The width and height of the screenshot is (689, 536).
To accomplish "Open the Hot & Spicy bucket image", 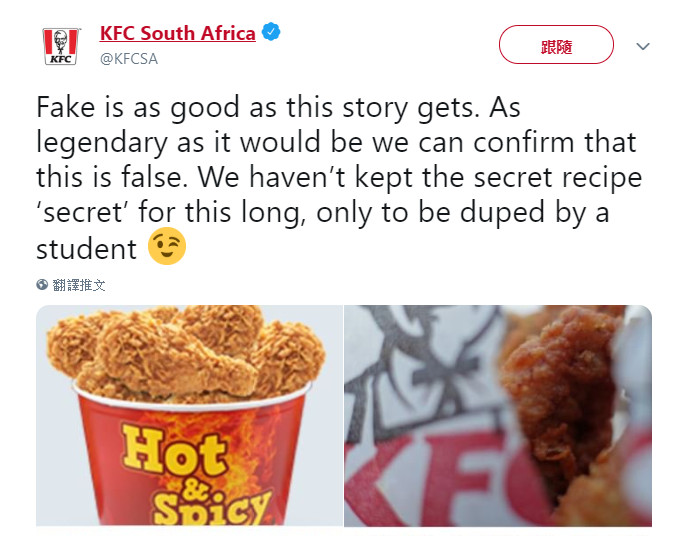I will [x=189, y=415].
